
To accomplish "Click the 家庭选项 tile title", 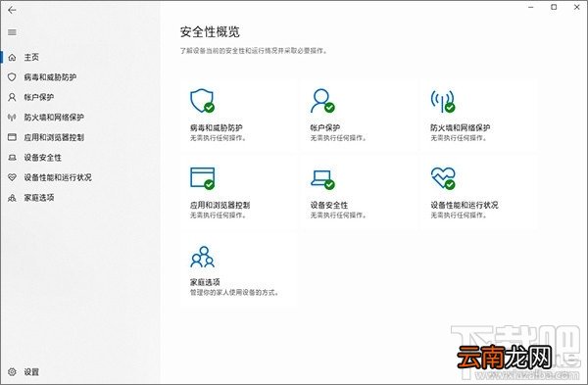I will coord(205,282).
